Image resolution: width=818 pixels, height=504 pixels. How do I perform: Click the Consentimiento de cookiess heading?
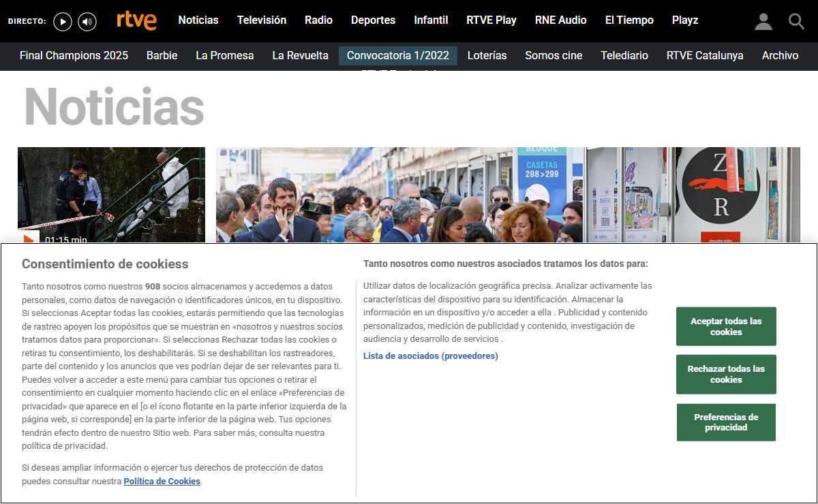(x=105, y=264)
